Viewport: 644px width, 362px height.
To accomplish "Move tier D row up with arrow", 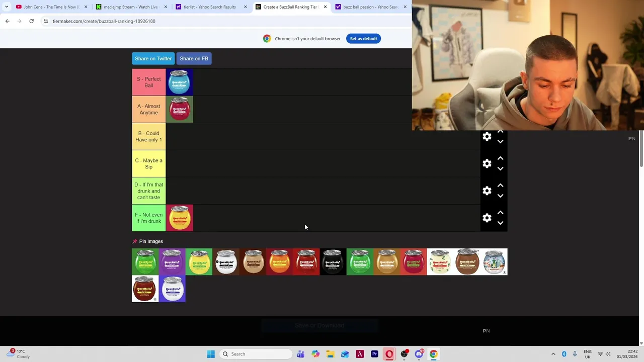I will pos(500,186).
